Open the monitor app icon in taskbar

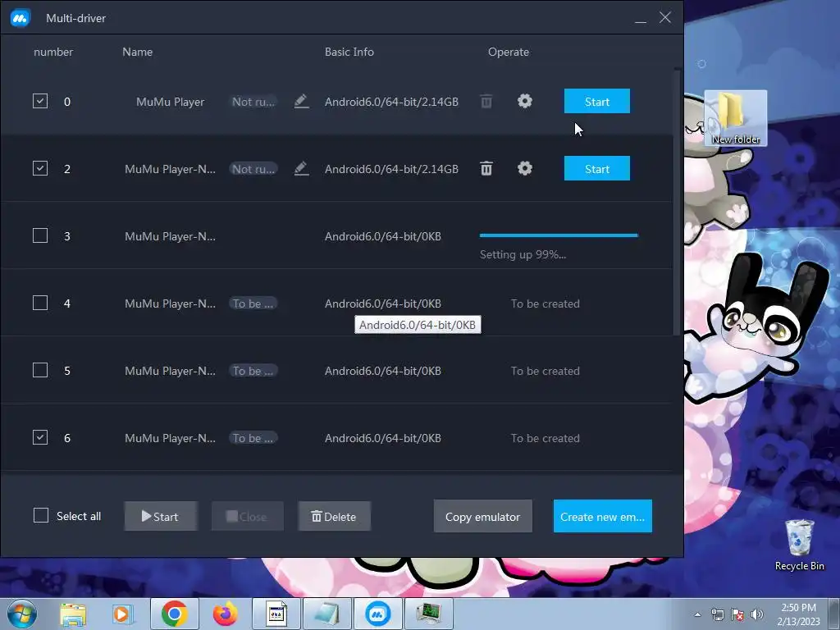[429, 614]
